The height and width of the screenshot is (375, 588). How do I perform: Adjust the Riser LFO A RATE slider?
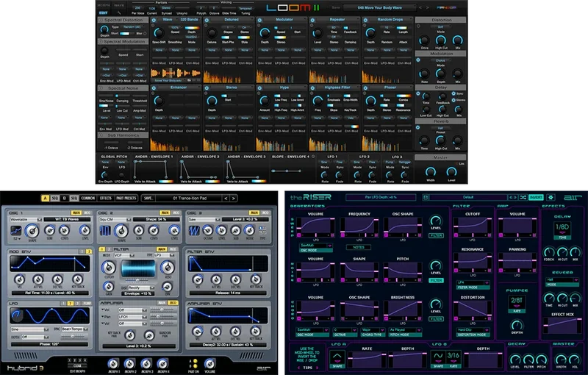pyautogui.click(x=367, y=360)
